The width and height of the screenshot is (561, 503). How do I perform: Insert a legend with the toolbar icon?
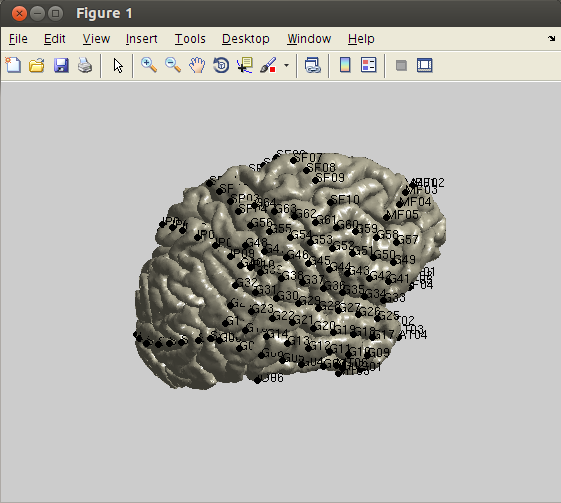coord(369,65)
